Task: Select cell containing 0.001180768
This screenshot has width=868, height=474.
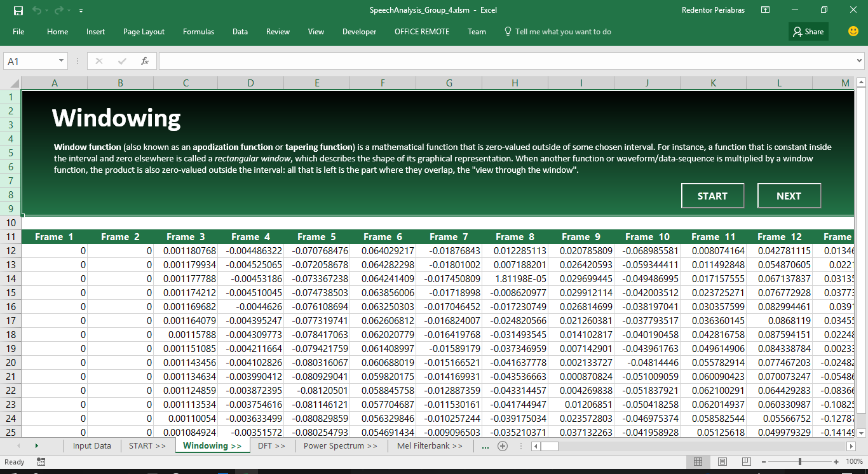Action: [186, 251]
